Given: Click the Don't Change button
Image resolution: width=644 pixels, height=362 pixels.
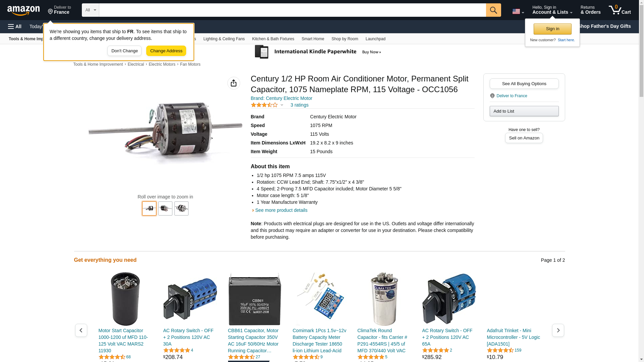Looking at the screenshot, I should point(124,51).
